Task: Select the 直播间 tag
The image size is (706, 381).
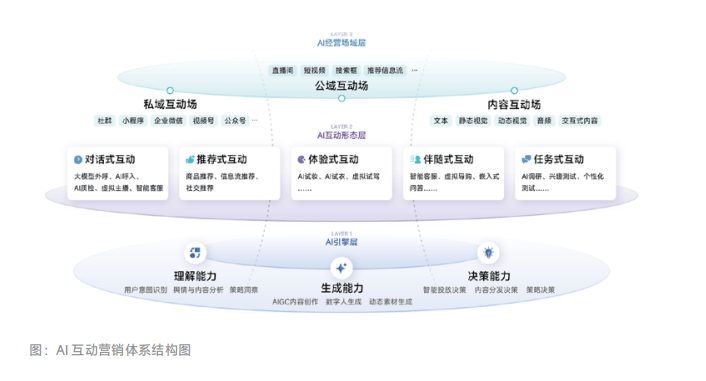Action: point(283,70)
